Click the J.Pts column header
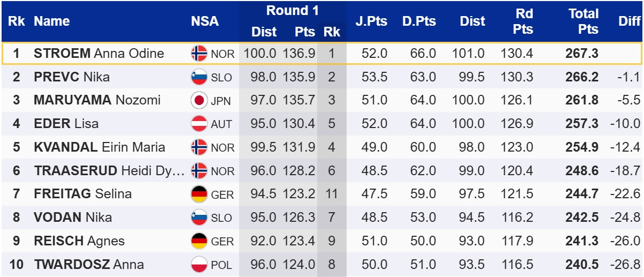Viewport: 644px width, 277px height. (371, 21)
